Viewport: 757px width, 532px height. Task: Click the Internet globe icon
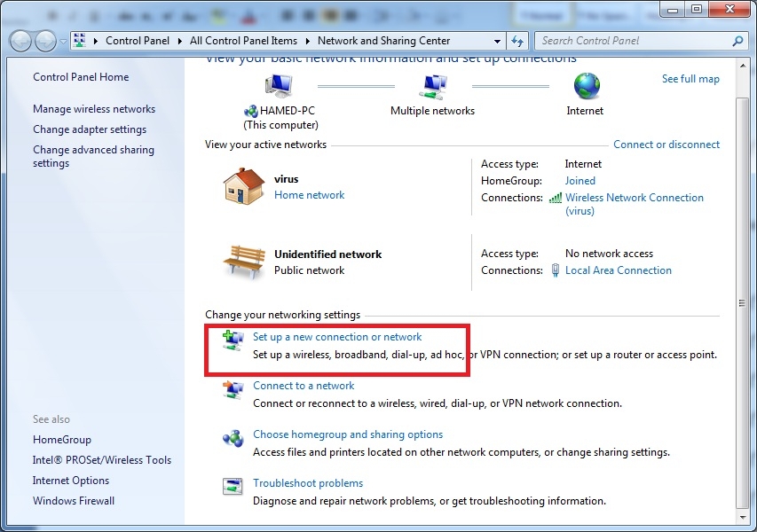(x=587, y=86)
